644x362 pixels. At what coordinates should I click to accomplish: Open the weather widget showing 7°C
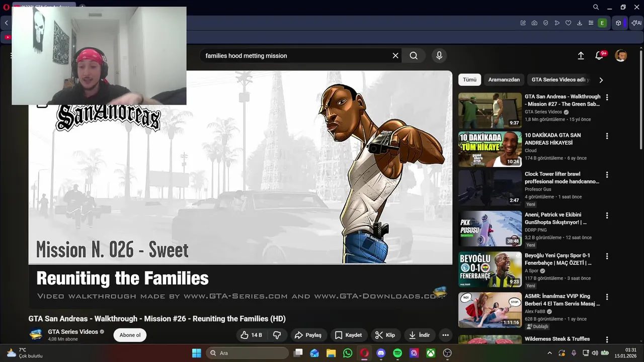[x=25, y=353]
